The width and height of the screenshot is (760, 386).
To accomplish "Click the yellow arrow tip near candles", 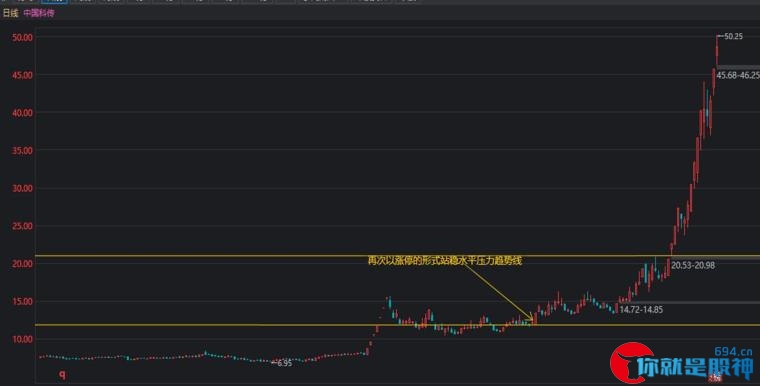I will click(x=532, y=319).
